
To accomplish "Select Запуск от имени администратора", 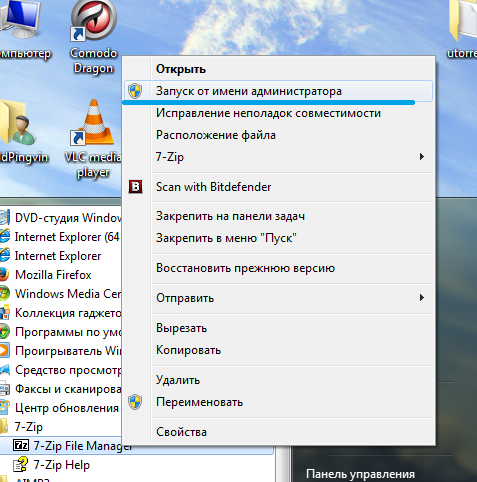I will [278, 91].
